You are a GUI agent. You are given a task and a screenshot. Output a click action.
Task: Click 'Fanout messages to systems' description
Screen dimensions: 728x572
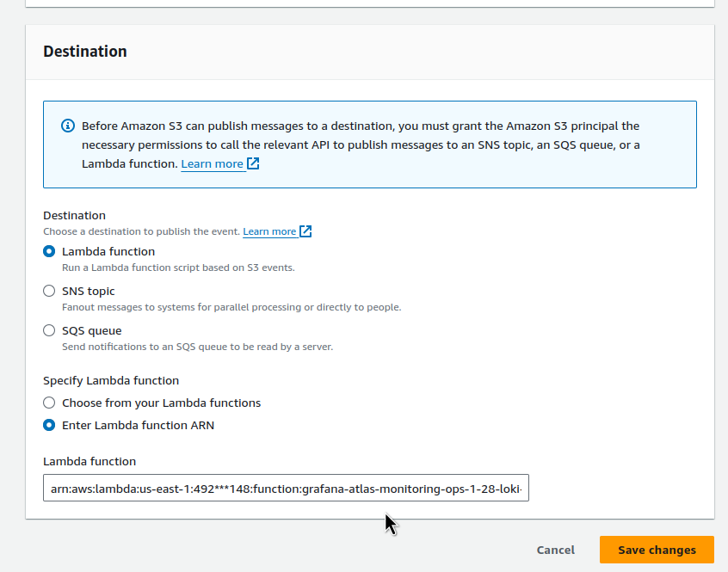tap(231, 307)
